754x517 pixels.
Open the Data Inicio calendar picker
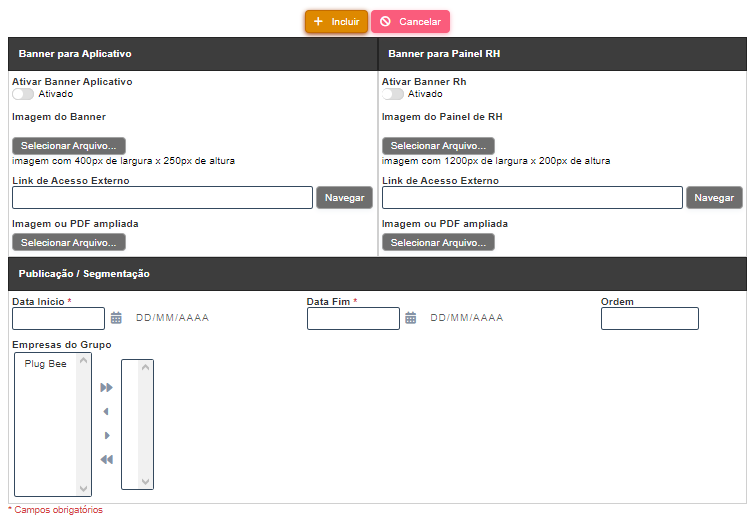[x=116, y=318]
